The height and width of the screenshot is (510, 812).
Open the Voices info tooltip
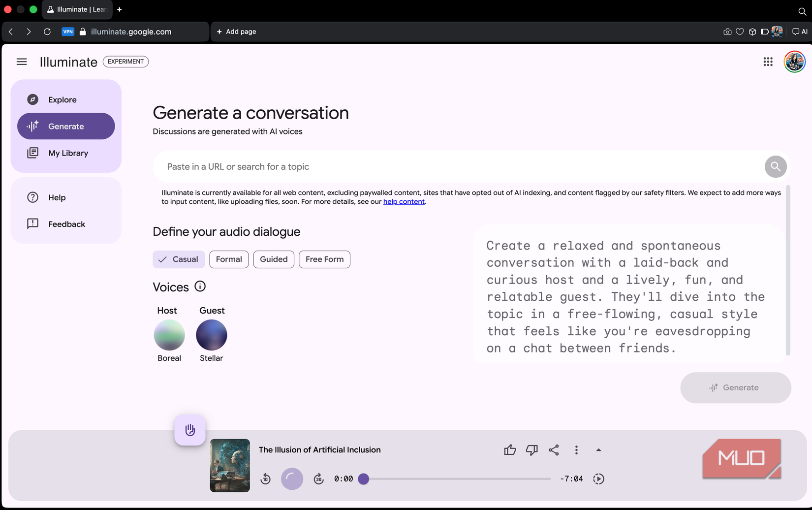coord(200,286)
